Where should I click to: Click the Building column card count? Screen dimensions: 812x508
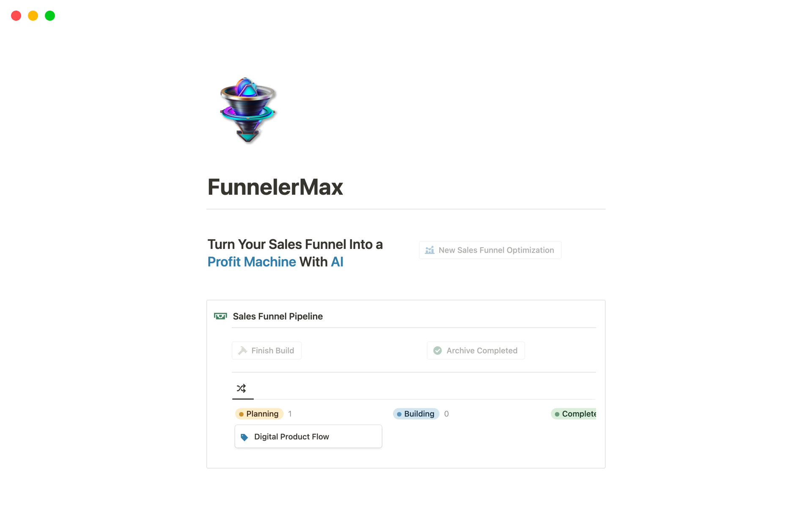(x=446, y=414)
